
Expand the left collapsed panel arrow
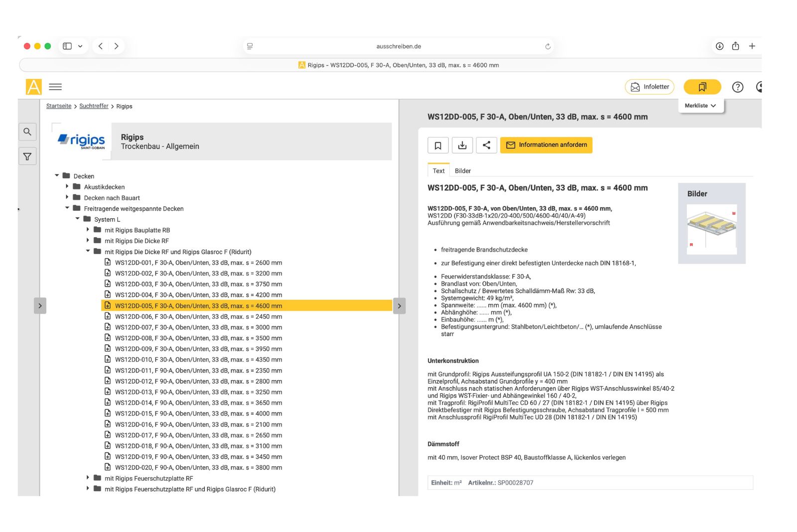click(40, 306)
